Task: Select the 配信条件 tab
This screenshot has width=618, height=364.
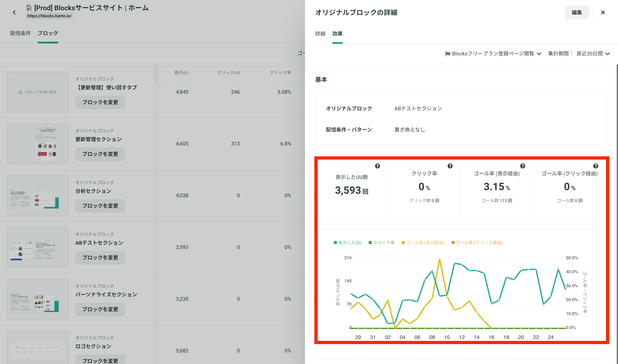Action: coord(20,33)
